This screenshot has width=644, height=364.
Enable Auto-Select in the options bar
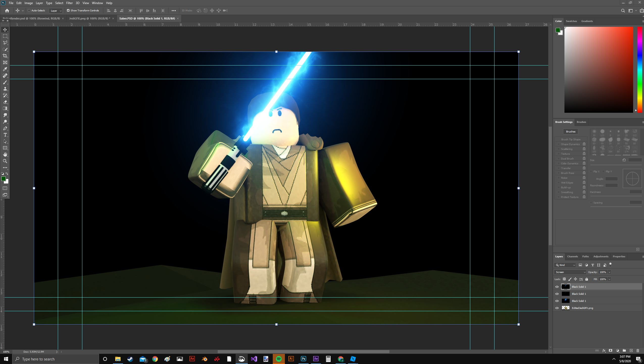coord(30,11)
